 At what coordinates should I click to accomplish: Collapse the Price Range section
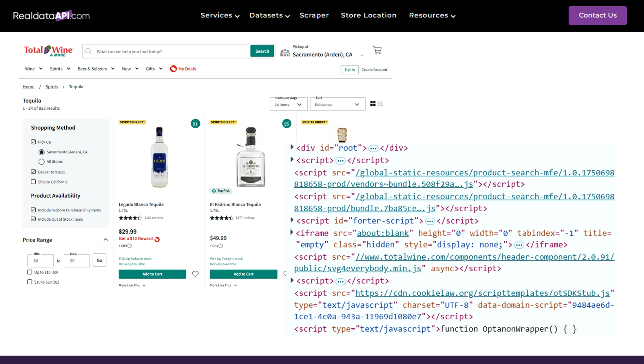point(106,240)
